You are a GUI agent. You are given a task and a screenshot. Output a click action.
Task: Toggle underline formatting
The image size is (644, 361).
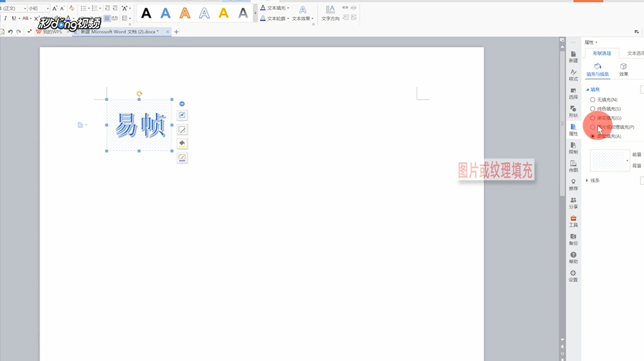coord(14,18)
